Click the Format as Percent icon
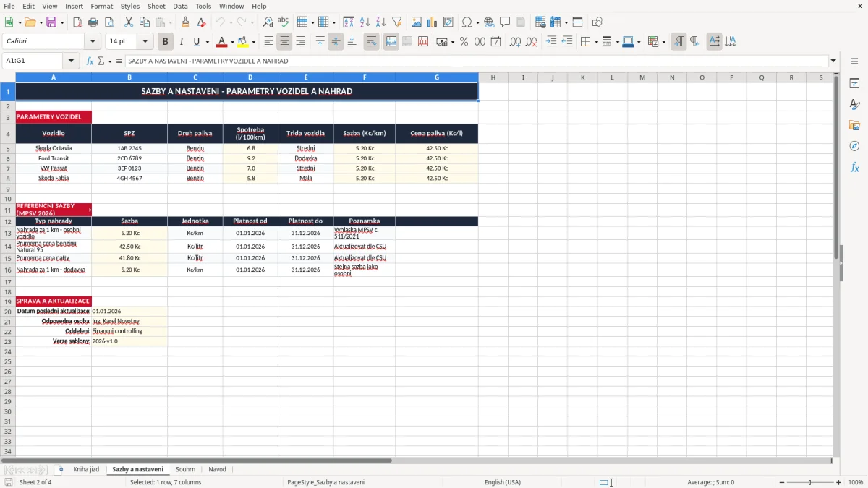 [x=464, y=42]
